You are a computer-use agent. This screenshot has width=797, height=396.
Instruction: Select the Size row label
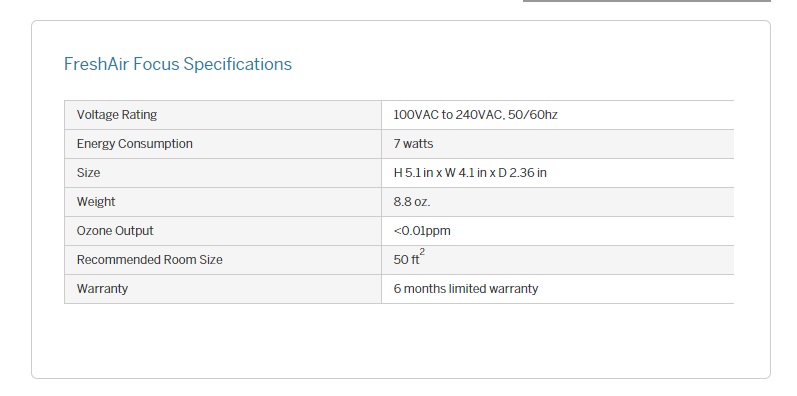[x=88, y=173]
